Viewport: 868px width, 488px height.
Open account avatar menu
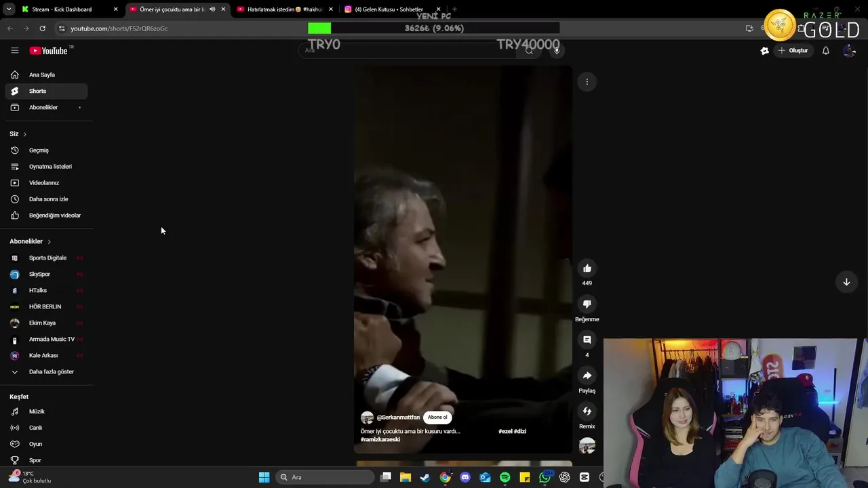(x=849, y=51)
